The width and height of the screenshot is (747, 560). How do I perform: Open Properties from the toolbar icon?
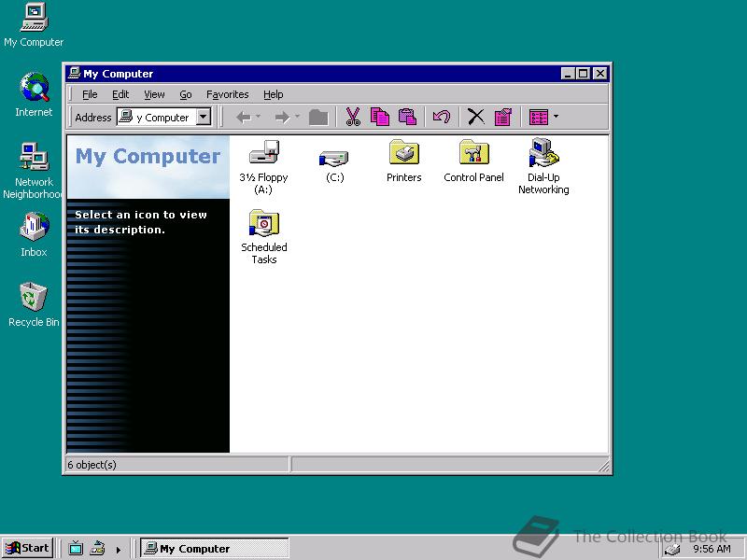(503, 117)
